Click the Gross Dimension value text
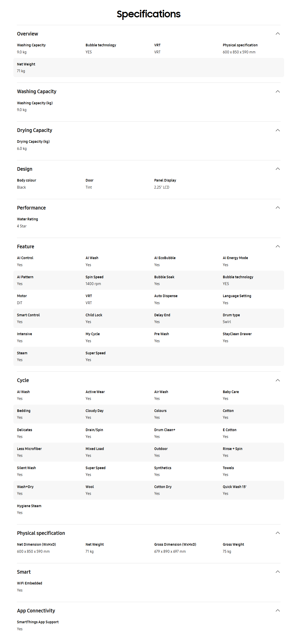300x644 pixels. (x=170, y=551)
